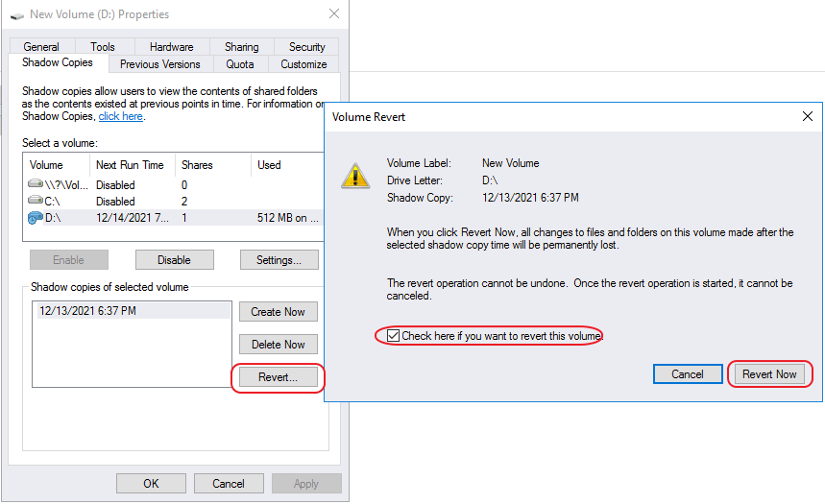Click the warning icon in Volume Revert

coord(355,176)
